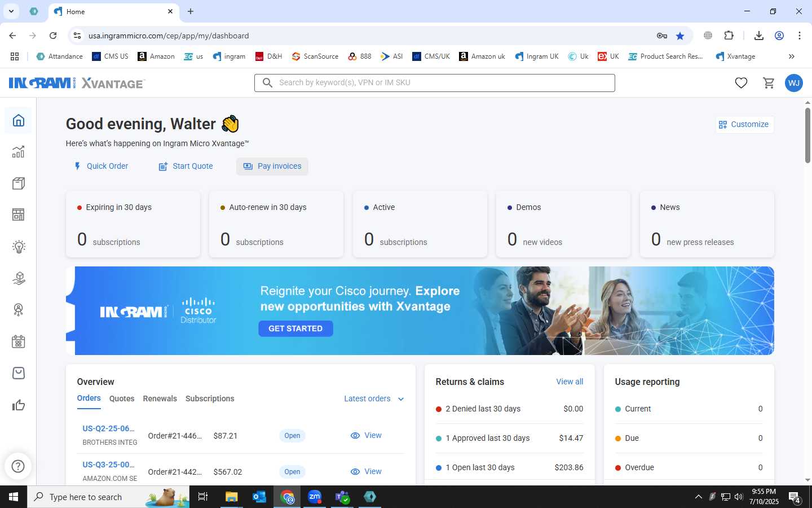Open the storefront shelves icon in sidebar
The height and width of the screenshot is (508, 812).
click(19, 215)
